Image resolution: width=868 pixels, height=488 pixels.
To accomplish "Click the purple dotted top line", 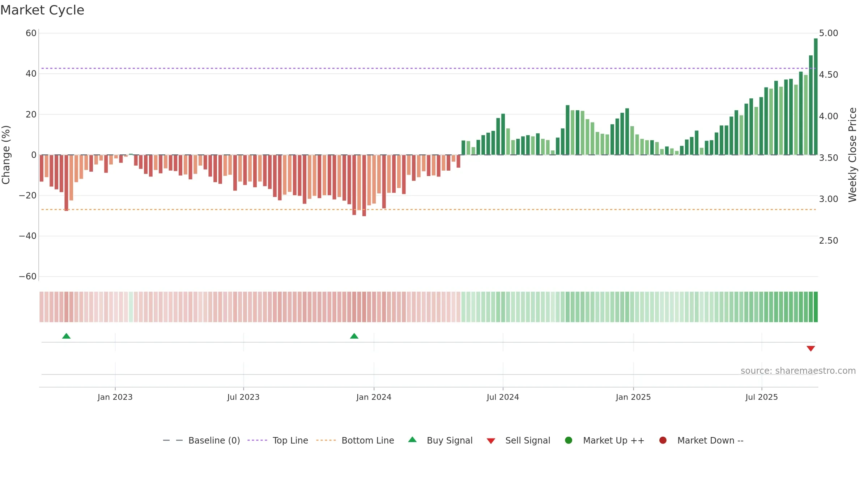I will click(x=428, y=68).
